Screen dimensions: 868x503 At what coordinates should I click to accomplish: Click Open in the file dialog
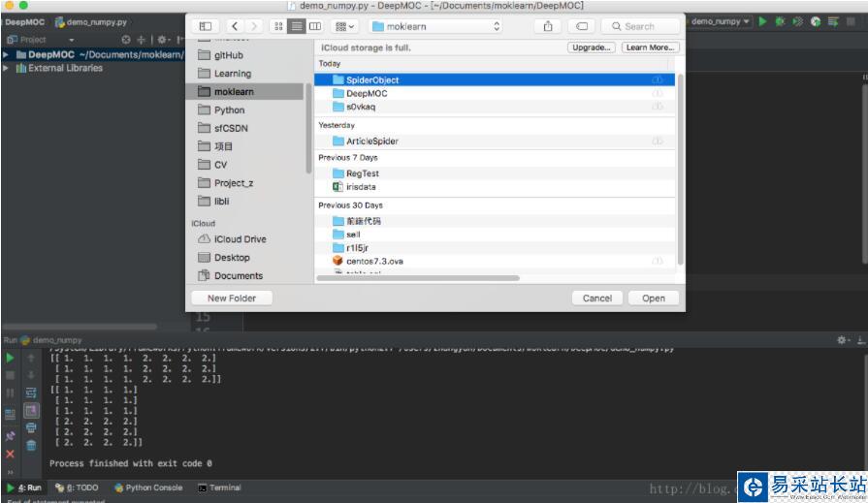654,299
